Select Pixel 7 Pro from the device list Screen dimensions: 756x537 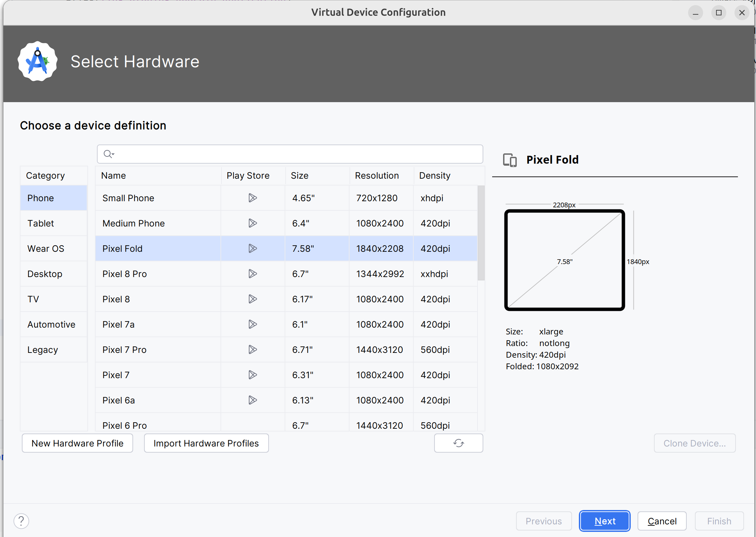pos(124,349)
